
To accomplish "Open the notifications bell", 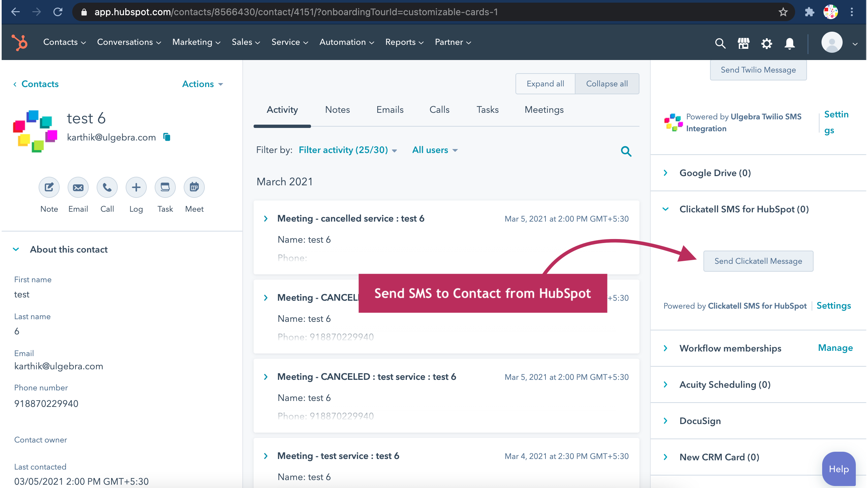I will tap(790, 43).
